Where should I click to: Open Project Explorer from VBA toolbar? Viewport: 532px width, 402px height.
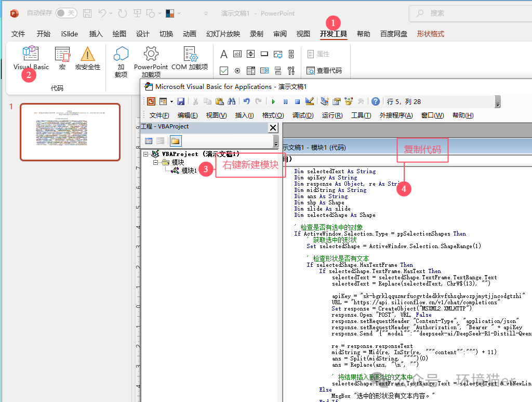click(325, 101)
